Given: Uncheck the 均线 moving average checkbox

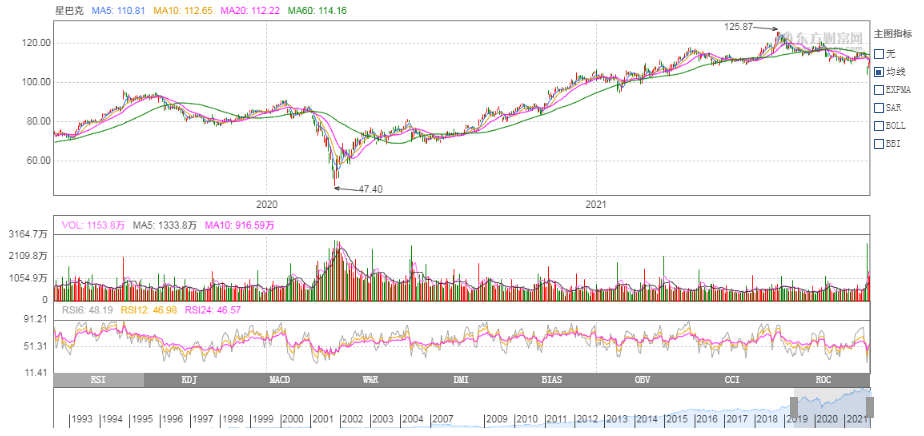Looking at the screenshot, I should coord(879,72).
